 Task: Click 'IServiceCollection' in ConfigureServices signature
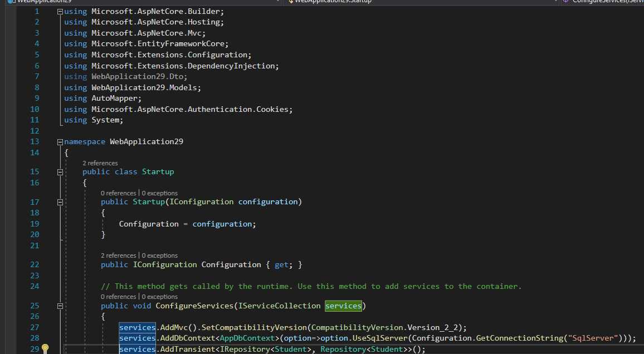click(279, 306)
